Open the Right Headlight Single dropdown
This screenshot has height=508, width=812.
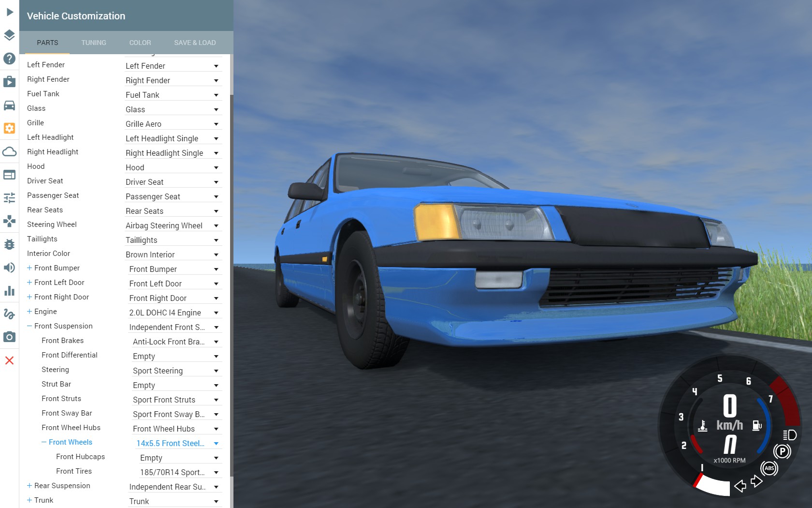coord(173,153)
